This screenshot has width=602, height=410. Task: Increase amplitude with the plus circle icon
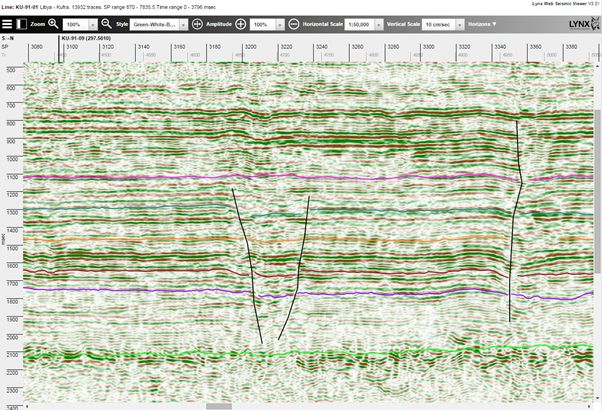click(241, 24)
